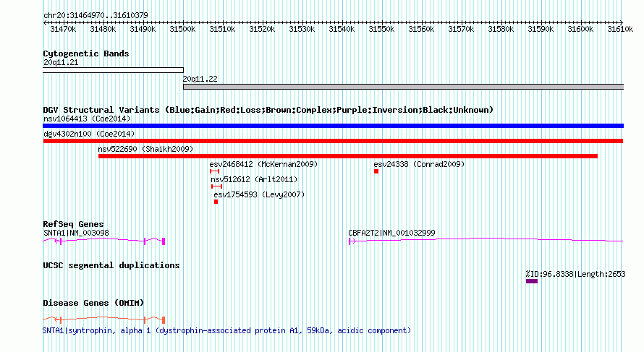Viewport: 644px width, 352px height.
Task: Open the SNTA1 syntrophin alpha 1 description link
Action: click(x=226, y=330)
